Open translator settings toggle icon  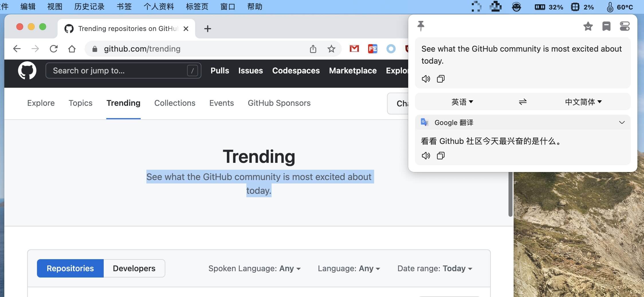click(625, 26)
